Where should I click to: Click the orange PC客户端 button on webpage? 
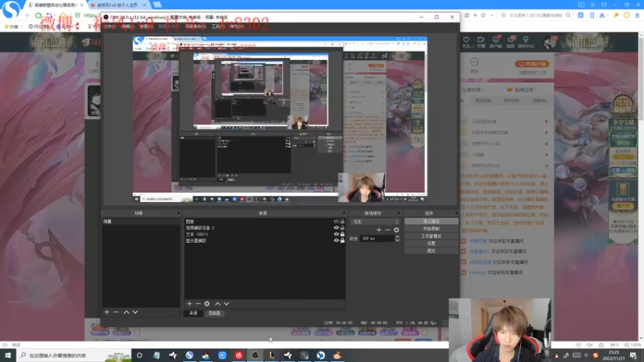click(x=532, y=64)
